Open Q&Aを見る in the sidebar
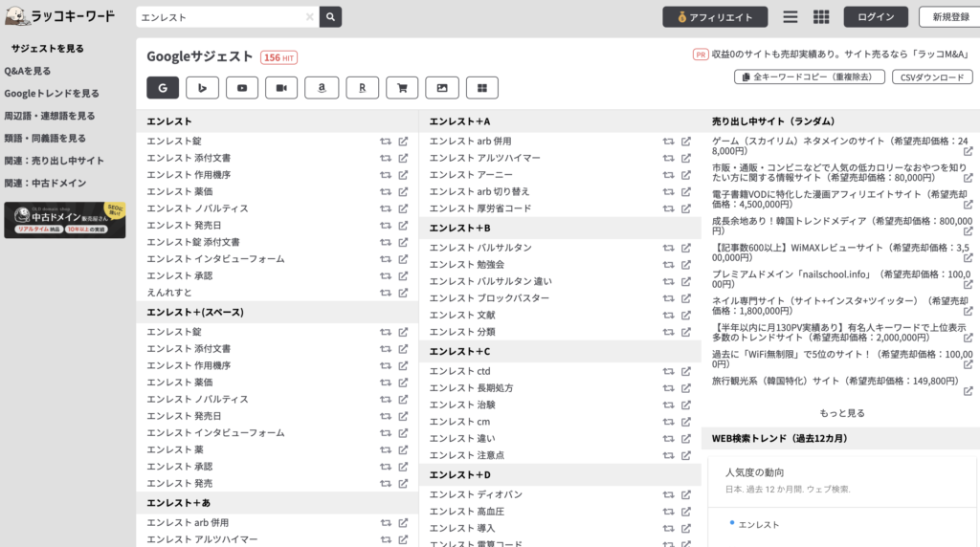The height and width of the screenshot is (547, 980). pos(28,71)
